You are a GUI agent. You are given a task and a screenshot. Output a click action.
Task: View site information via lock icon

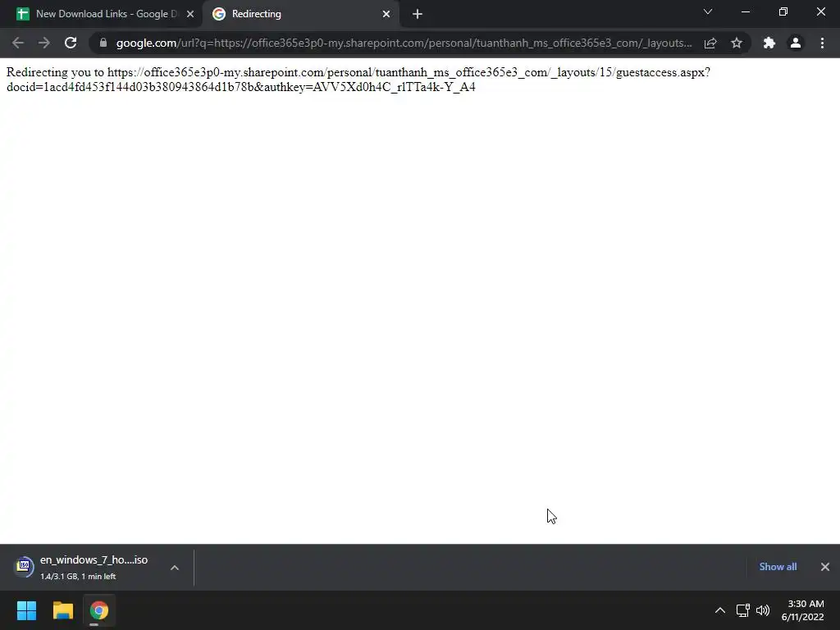[x=103, y=43]
